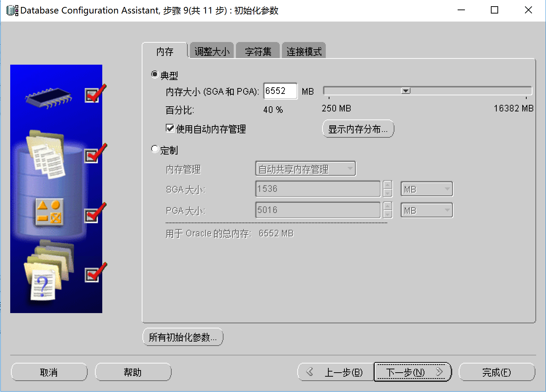Click 显示内存分布... button

point(358,129)
